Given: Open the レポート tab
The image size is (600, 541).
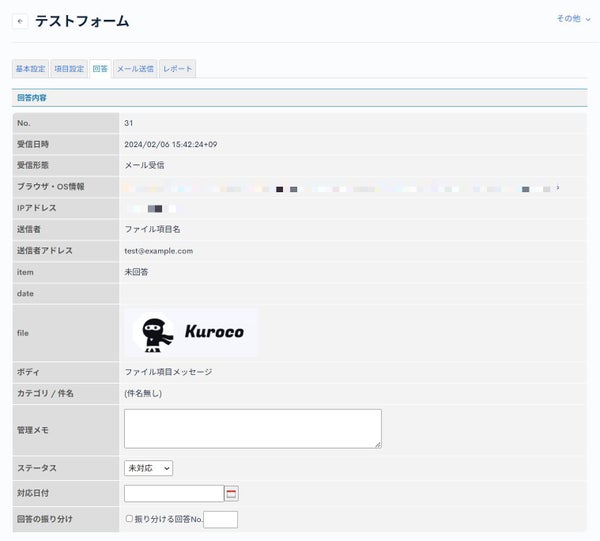Looking at the screenshot, I should (x=178, y=69).
